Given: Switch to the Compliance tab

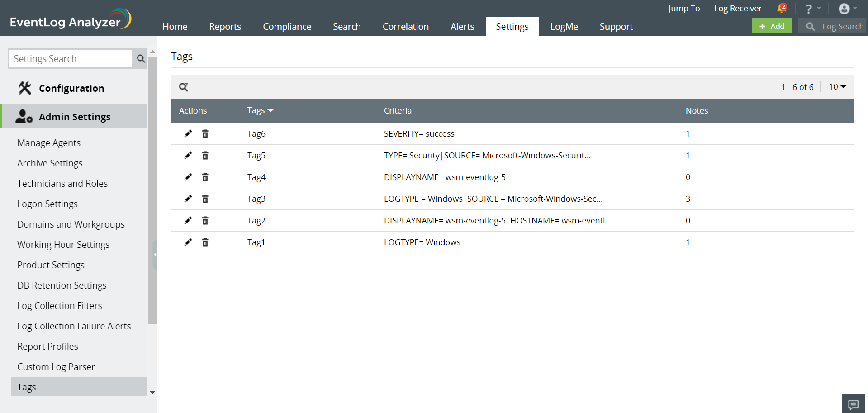Looking at the screenshot, I should click(287, 27).
